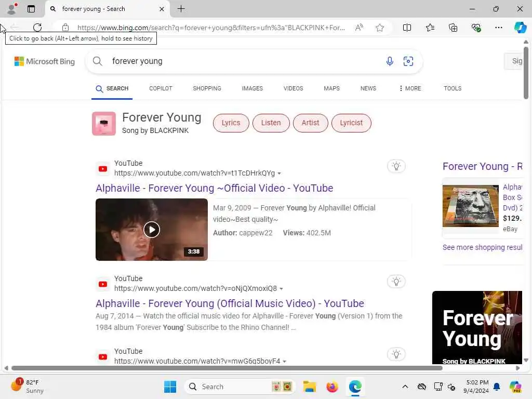
Task: Select the SEARCH tab
Action: [112, 88]
